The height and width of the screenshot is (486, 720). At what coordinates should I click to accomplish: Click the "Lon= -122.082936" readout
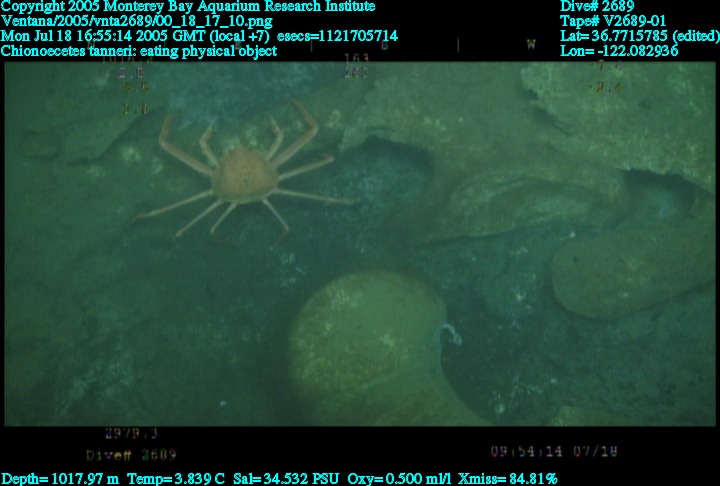[x=619, y=51]
